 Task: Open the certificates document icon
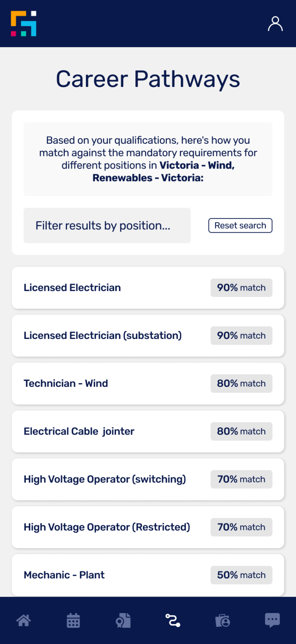123,620
